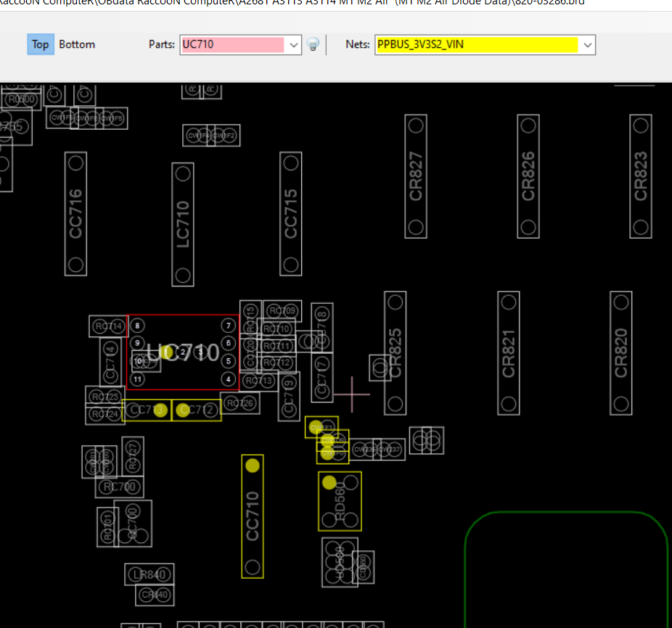672x628 pixels.
Task: Click the UC710 parts input field
Action: [x=233, y=44]
